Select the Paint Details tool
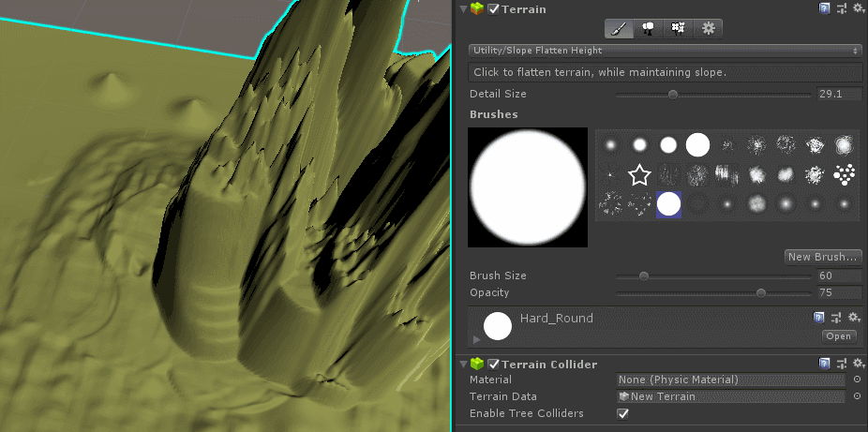 point(678,29)
